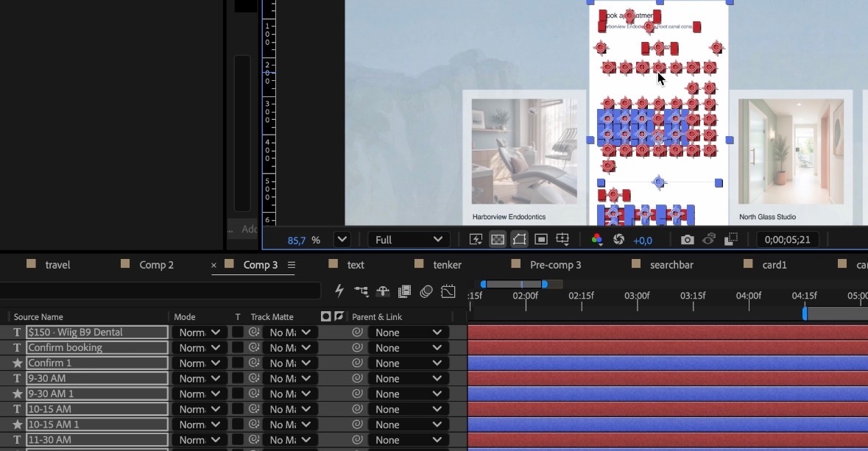868x451 pixels.
Task: Click the matte indicator column header icon
Action: [325, 316]
